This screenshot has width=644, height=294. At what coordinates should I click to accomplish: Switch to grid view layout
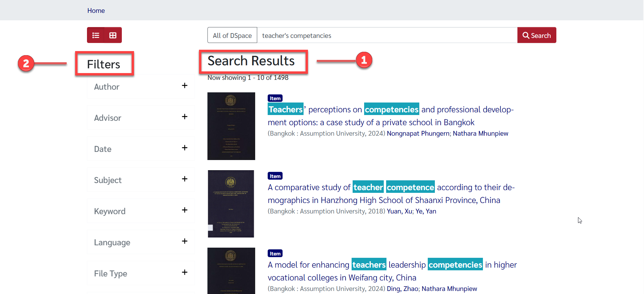(x=113, y=35)
